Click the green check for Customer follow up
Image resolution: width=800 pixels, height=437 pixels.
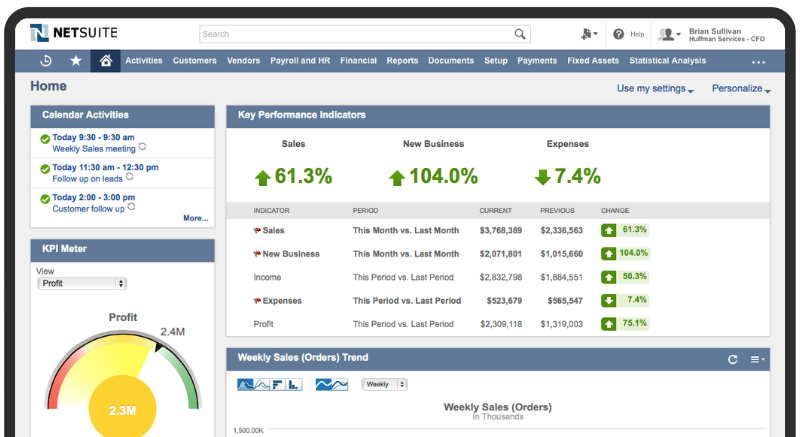coord(45,199)
